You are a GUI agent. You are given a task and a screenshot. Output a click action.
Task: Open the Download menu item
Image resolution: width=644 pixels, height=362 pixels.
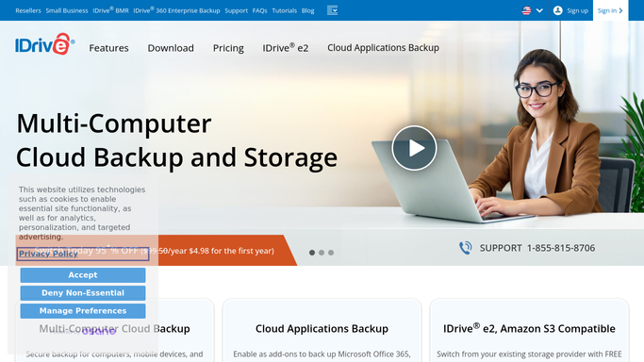[x=171, y=48]
